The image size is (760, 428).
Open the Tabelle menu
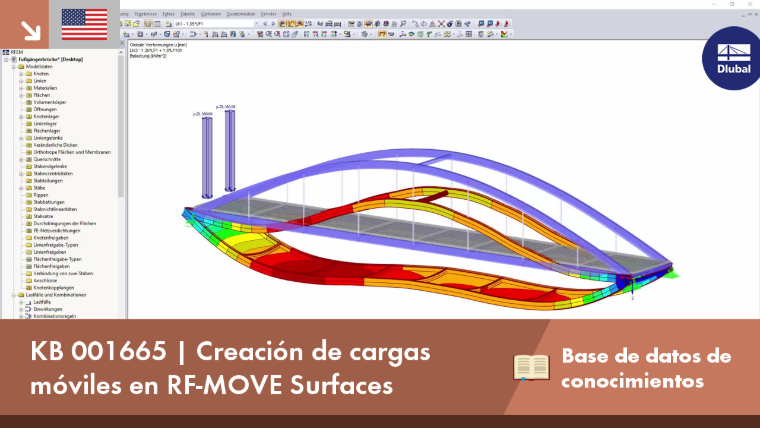187,14
